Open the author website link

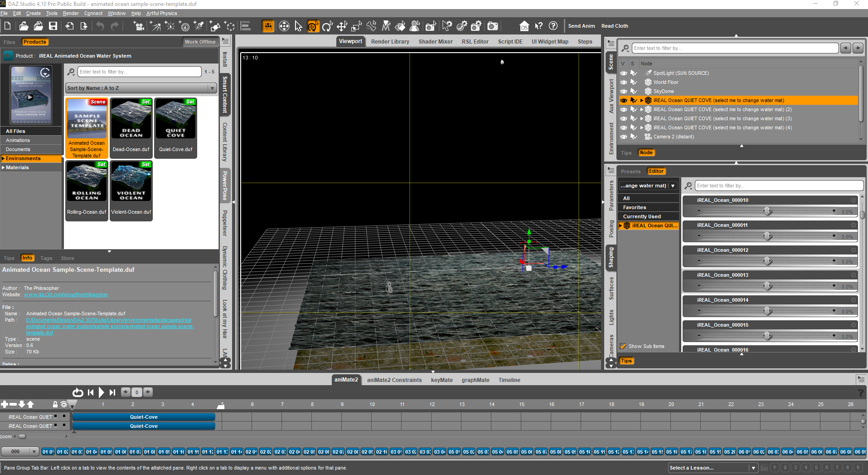[66, 294]
